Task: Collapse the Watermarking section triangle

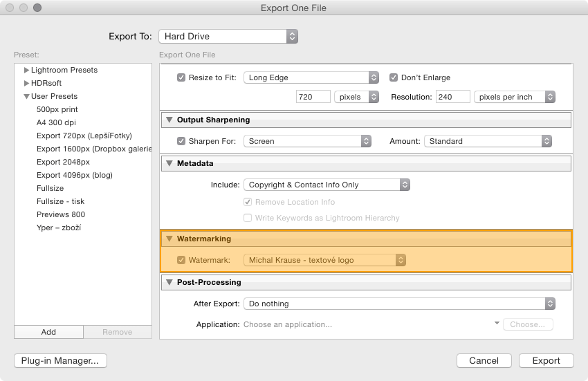Action: [x=169, y=239]
